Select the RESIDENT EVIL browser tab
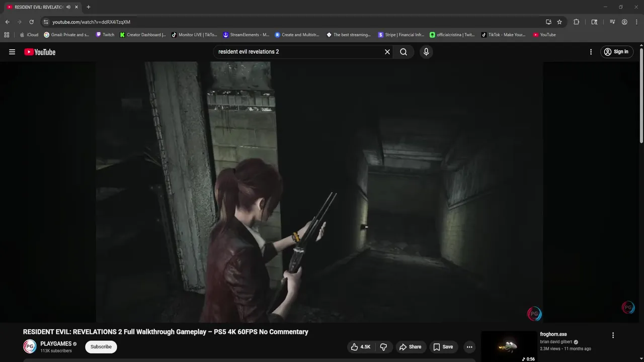The height and width of the screenshot is (362, 644). click(x=38, y=7)
